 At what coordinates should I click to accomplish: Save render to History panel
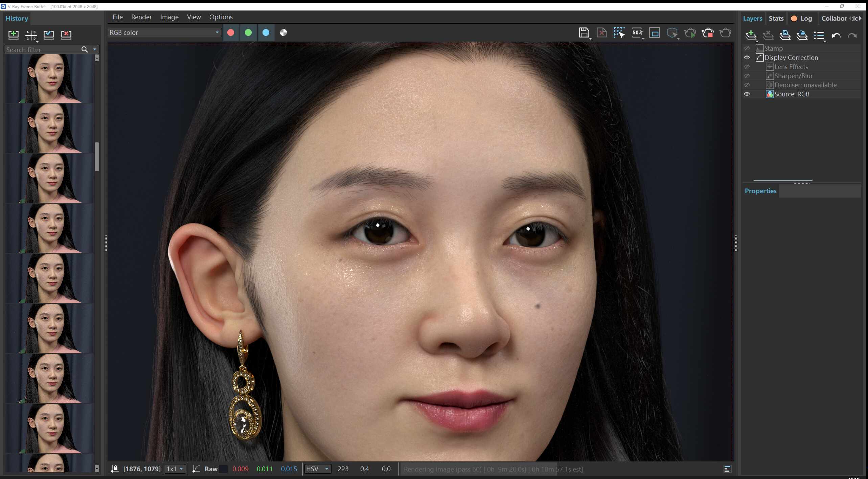[x=14, y=35]
